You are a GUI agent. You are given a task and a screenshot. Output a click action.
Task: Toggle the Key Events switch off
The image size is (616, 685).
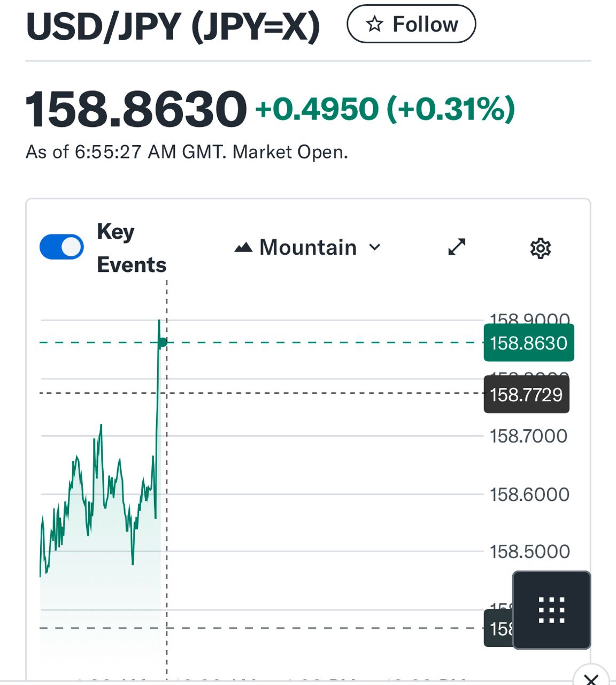coord(61,247)
